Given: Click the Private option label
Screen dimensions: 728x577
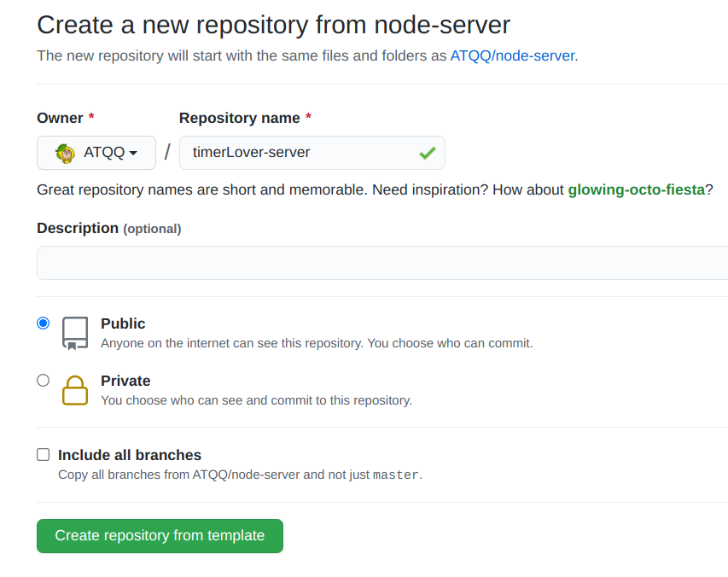Looking at the screenshot, I should pyautogui.click(x=125, y=381).
